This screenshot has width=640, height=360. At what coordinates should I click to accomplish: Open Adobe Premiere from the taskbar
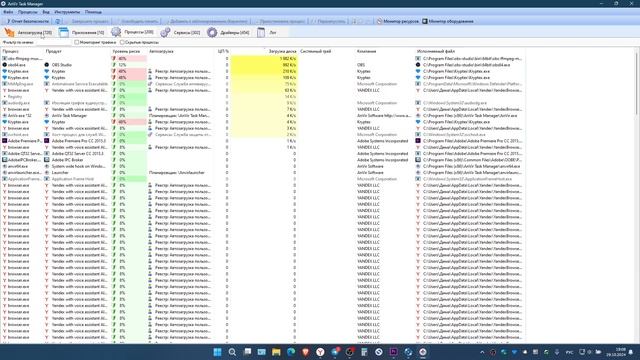click(x=393, y=352)
